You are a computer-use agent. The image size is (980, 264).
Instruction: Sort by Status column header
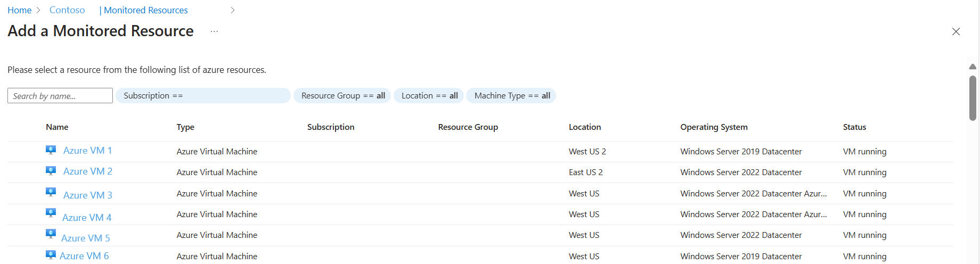(x=854, y=127)
